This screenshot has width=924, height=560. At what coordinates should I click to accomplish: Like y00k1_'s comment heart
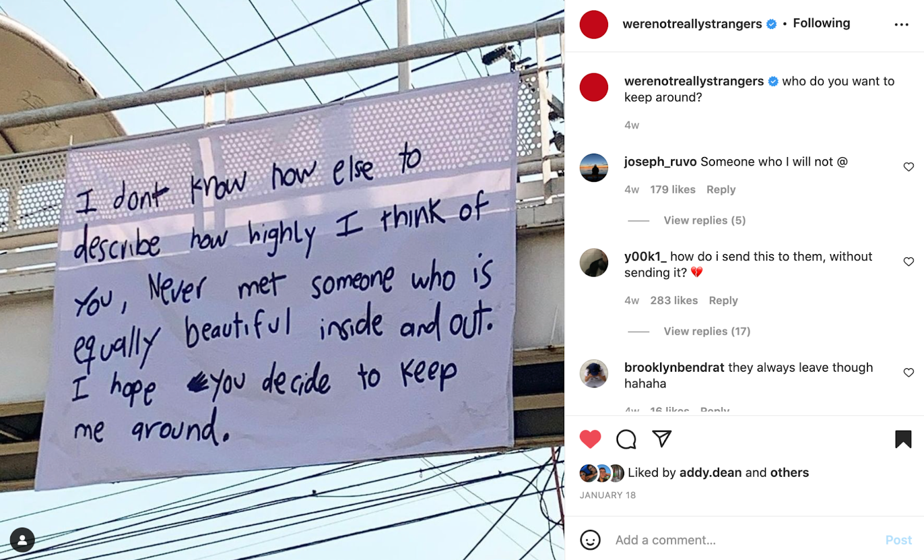click(908, 262)
